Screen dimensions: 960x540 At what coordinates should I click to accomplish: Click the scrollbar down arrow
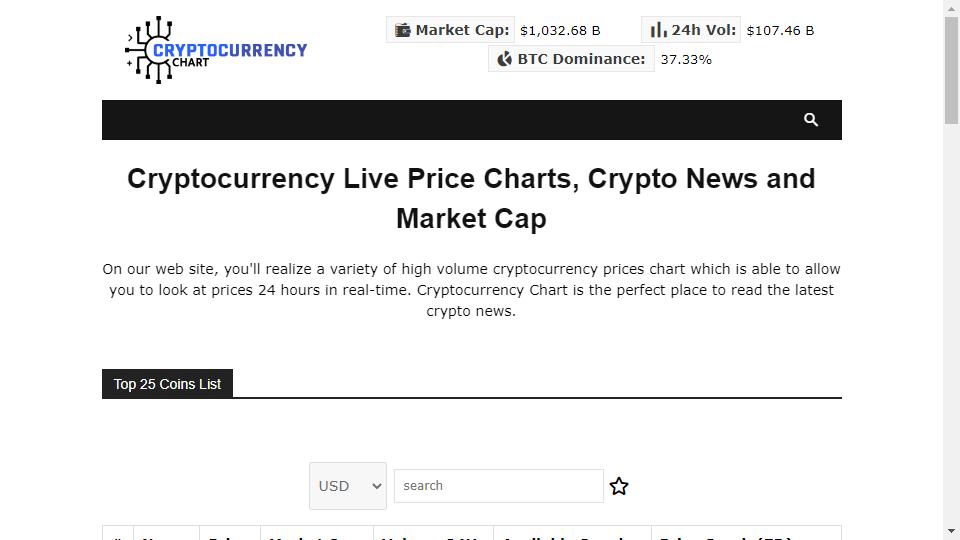pyautogui.click(x=951, y=531)
